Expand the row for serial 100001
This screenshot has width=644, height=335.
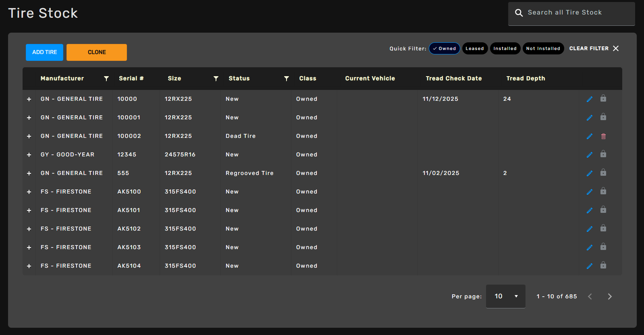pyautogui.click(x=29, y=118)
